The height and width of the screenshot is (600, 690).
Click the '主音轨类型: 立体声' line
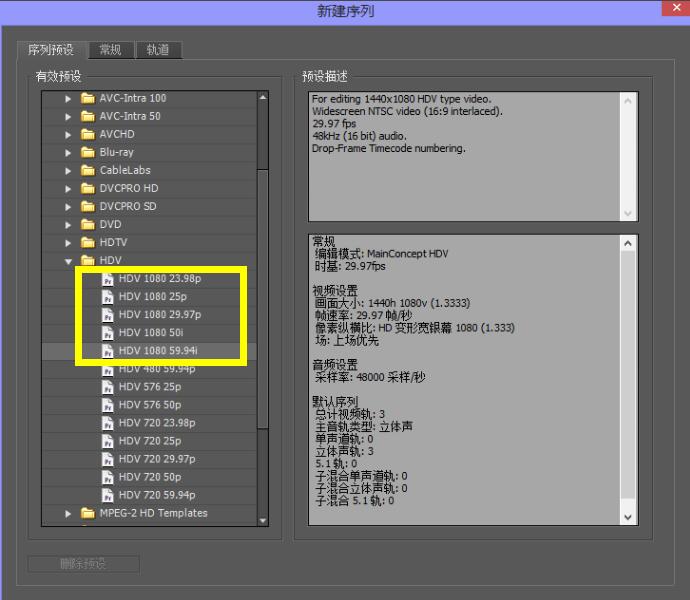coord(363,427)
